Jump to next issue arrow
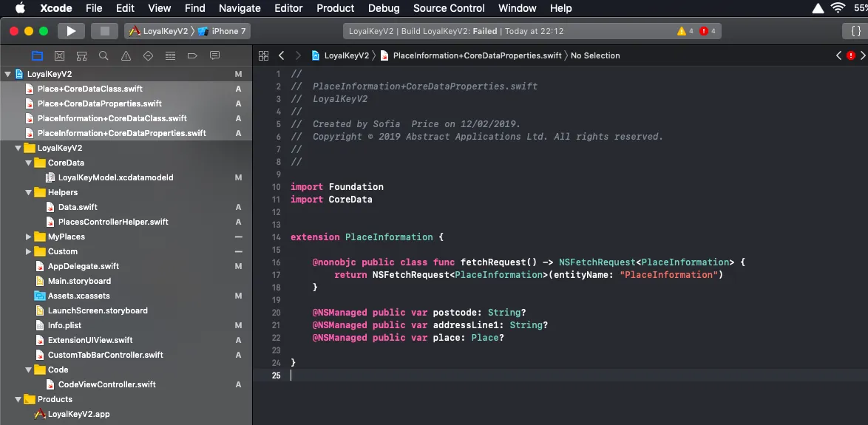 point(863,55)
